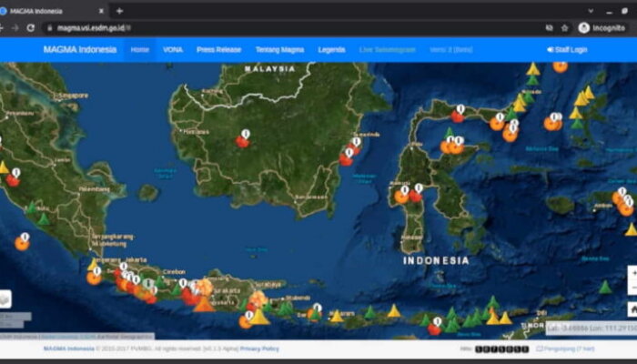Reload the page
The height and width of the screenshot is (364, 637).
point(30,28)
